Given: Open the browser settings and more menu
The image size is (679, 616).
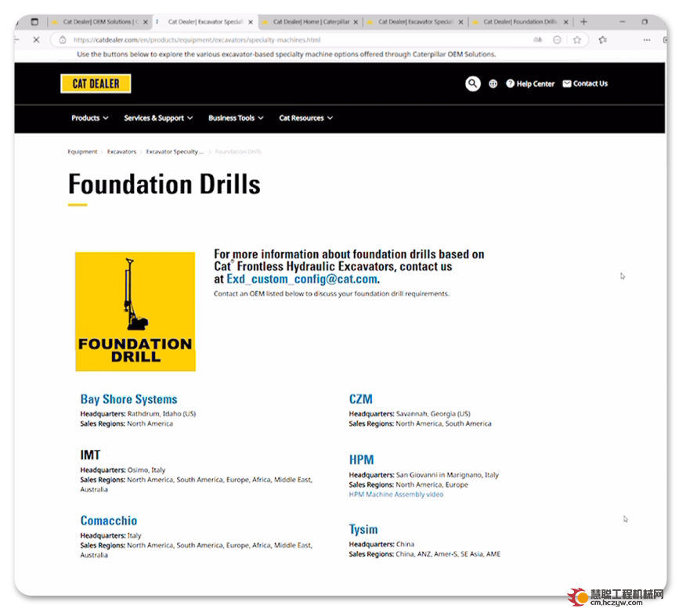Looking at the screenshot, I should click(x=647, y=40).
